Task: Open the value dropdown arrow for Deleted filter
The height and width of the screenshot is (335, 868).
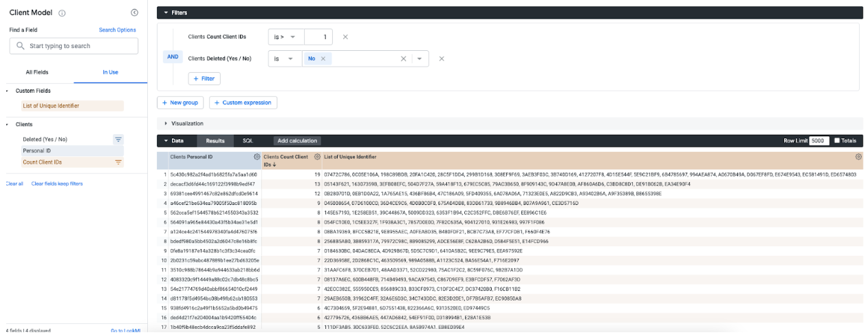Action: click(420, 59)
